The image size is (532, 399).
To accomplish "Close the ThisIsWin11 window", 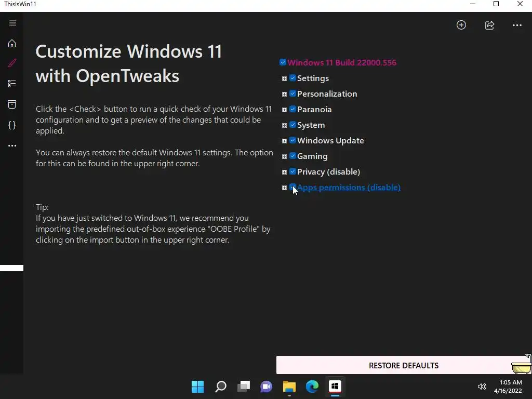I will coord(520,4).
